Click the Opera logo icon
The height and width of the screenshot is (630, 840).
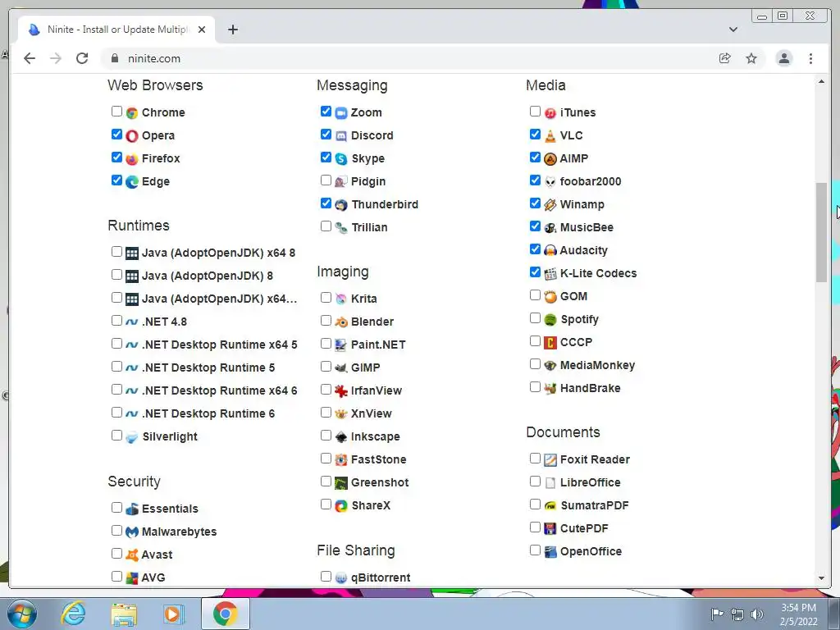(132, 136)
